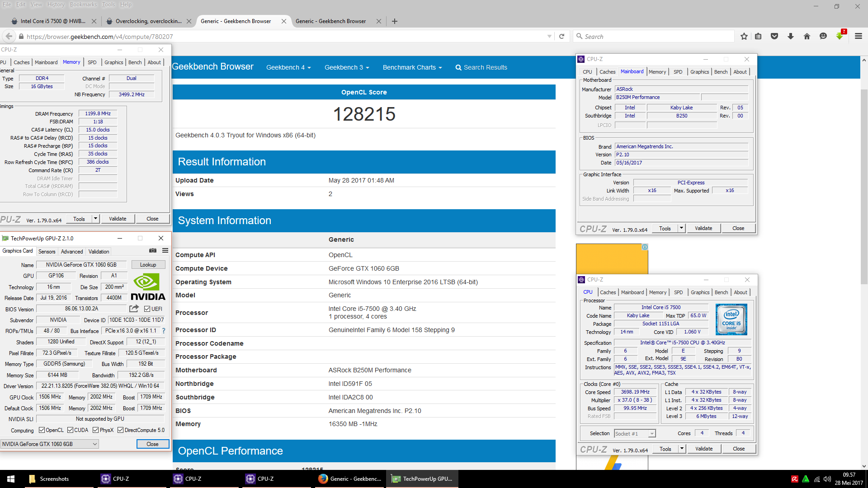
Task: Click the Lookup button in GPU-Z
Action: point(148,265)
